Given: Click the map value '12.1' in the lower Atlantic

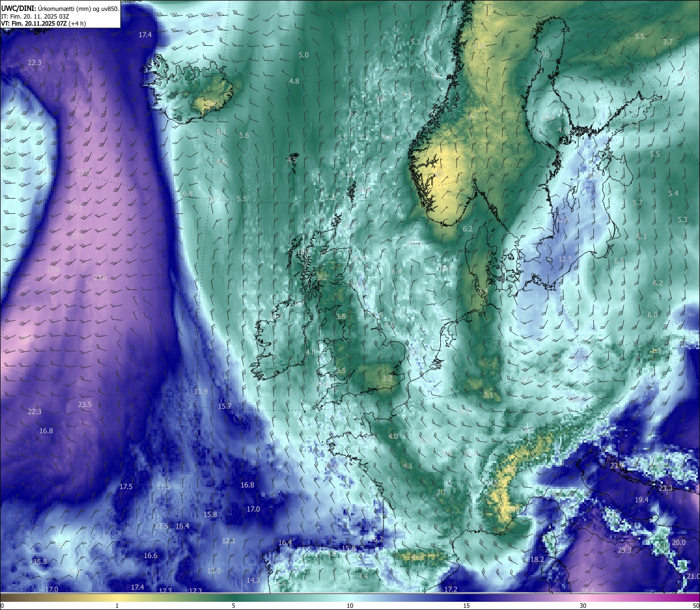Looking at the screenshot, I should coord(229,541).
